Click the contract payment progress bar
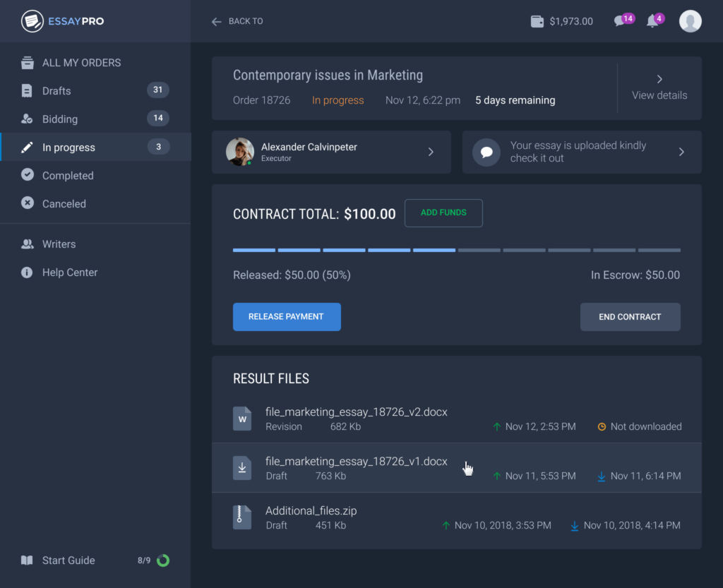Image resolution: width=723 pixels, height=588 pixels. (x=456, y=250)
